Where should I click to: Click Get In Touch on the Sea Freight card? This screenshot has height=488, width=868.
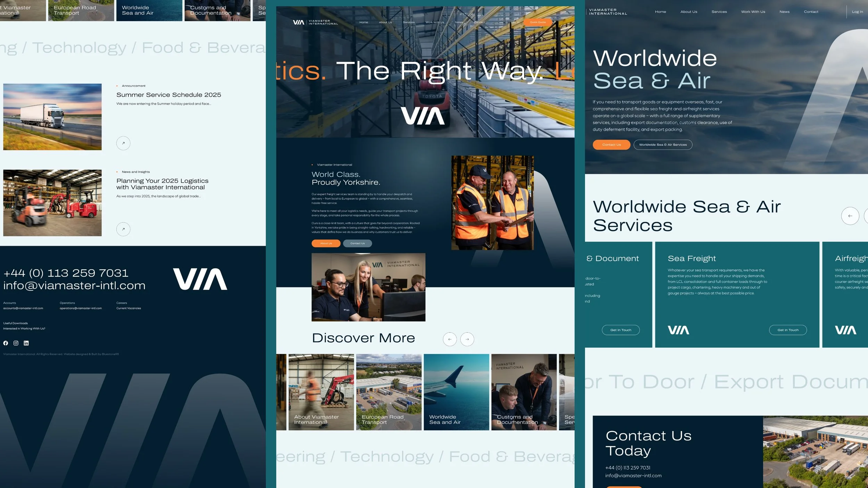(788, 330)
